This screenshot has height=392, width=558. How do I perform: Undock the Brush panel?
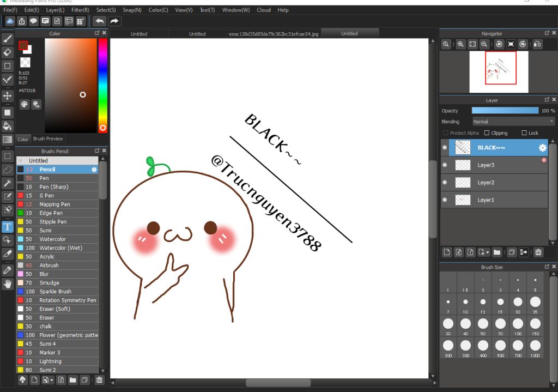tap(97, 150)
